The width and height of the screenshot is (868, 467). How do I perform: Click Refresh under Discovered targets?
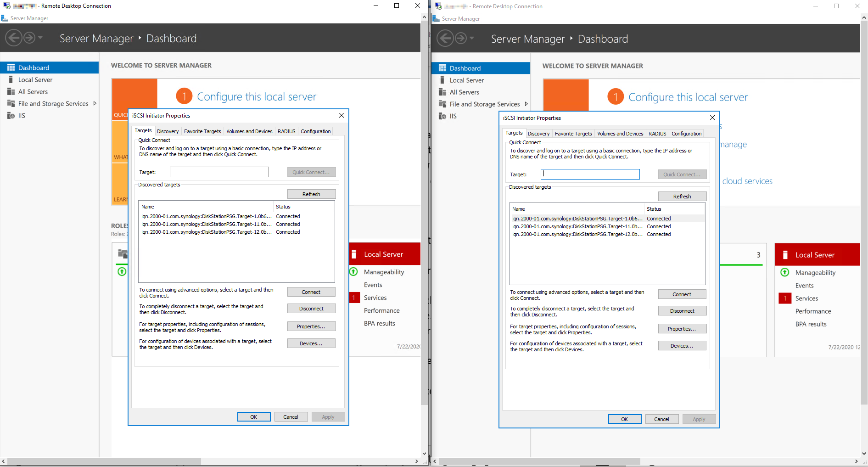[x=311, y=193]
